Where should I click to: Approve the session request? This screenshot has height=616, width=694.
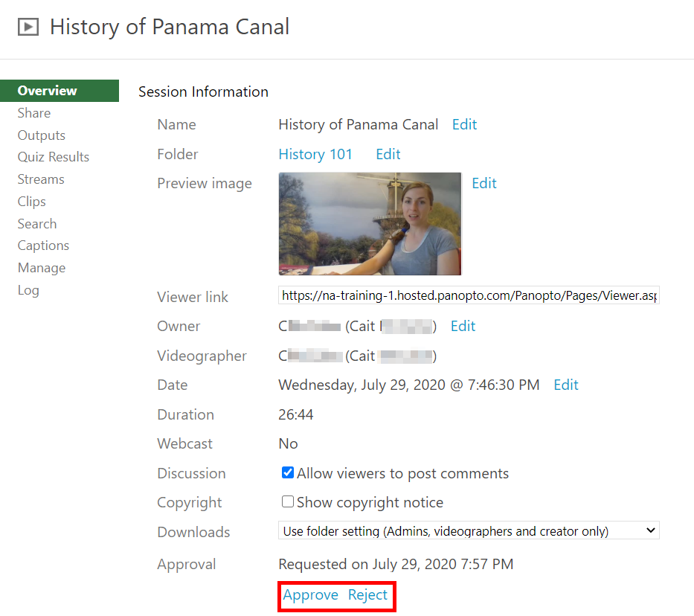[310, 595]
